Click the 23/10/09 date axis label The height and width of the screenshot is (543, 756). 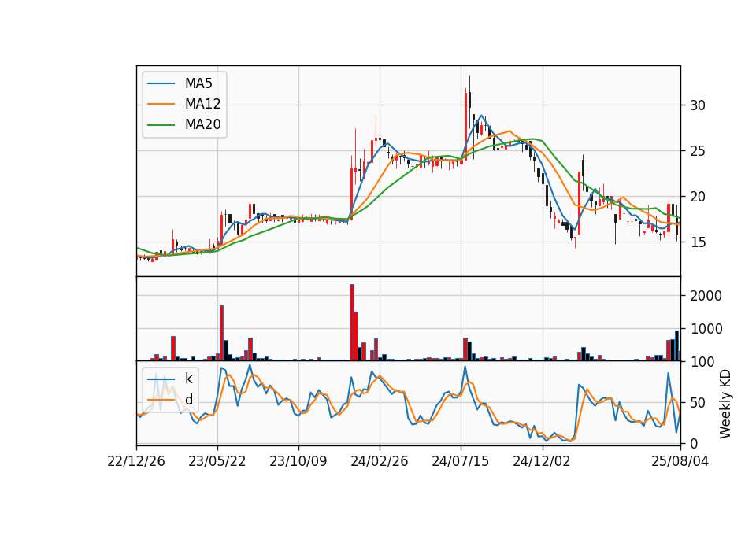[x=298, y=461]
